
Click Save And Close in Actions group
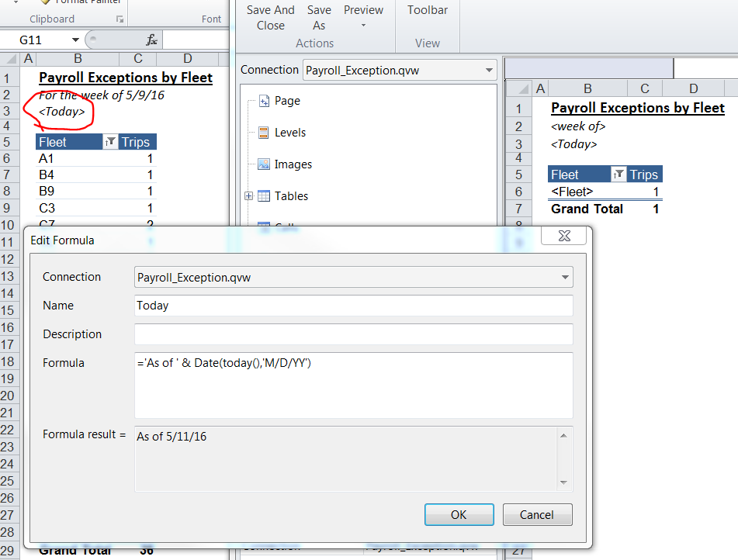pyautogui.click(x=271, y=18)
